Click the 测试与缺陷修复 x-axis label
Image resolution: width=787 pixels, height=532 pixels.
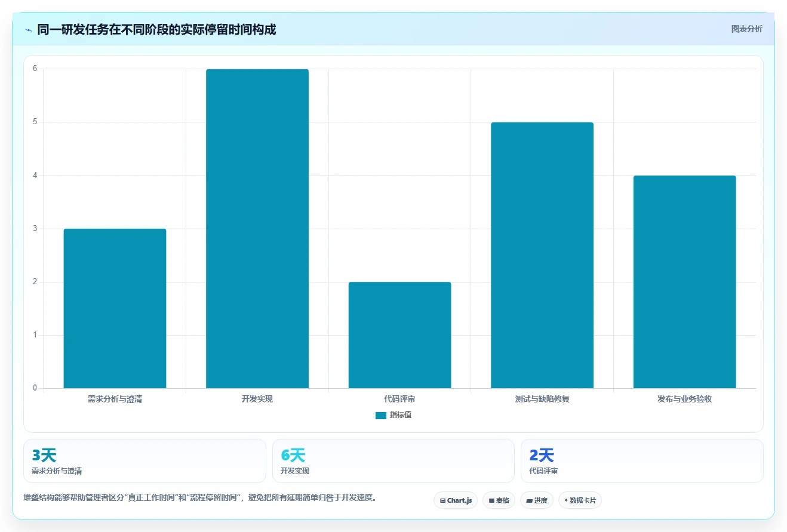pos(542,399)
